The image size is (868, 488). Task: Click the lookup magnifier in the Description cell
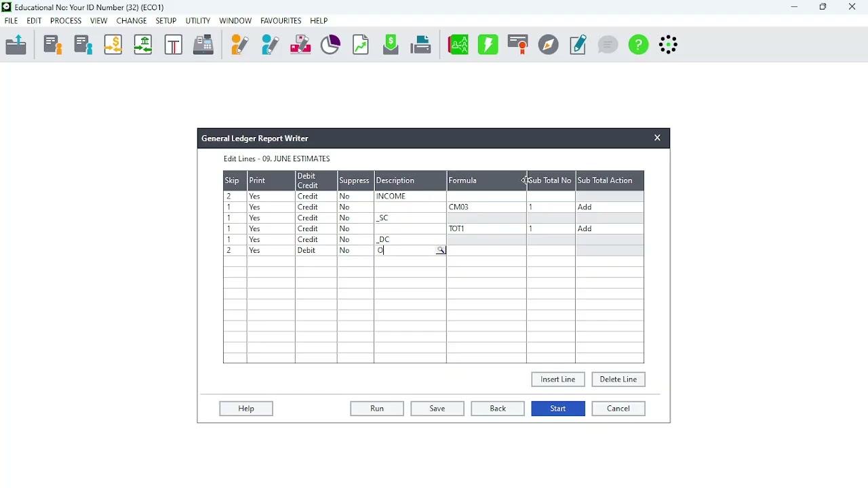click(441, 251)
